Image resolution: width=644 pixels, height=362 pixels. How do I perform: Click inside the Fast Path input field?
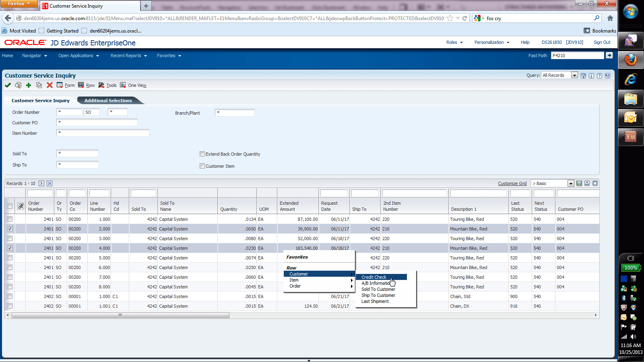tap(577, 55)
